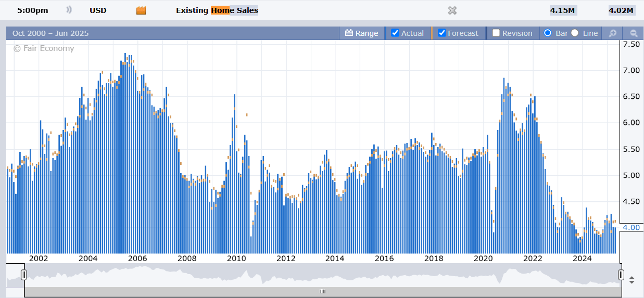Open the Existing Home Sales event title
Screen dimensions: 644x298
click(217, 10)
